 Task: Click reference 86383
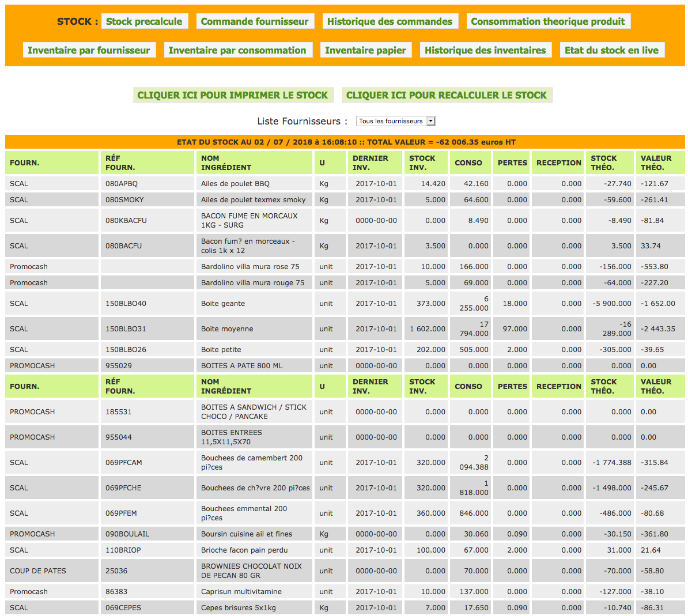coord(116,592)
